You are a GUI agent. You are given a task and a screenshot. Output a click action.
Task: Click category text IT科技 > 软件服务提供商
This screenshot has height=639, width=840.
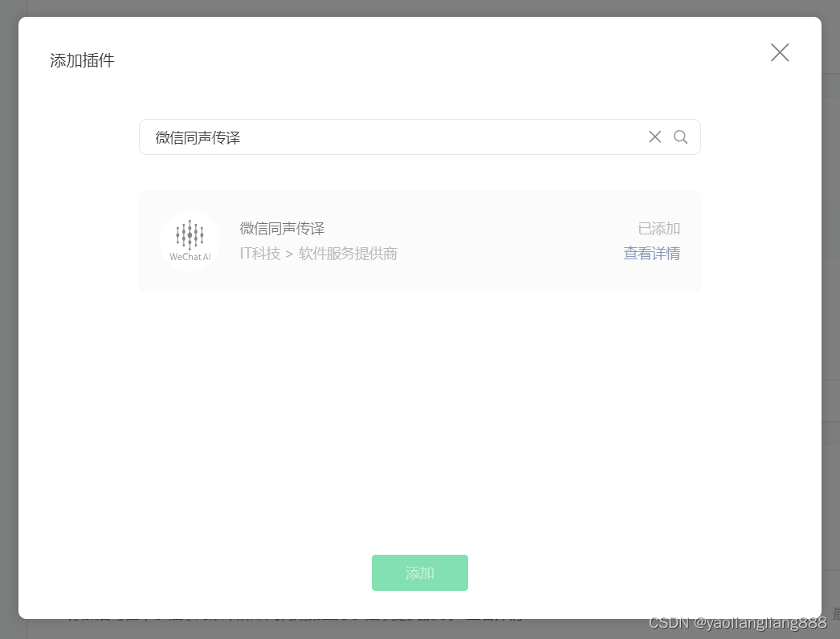(318, 254)
